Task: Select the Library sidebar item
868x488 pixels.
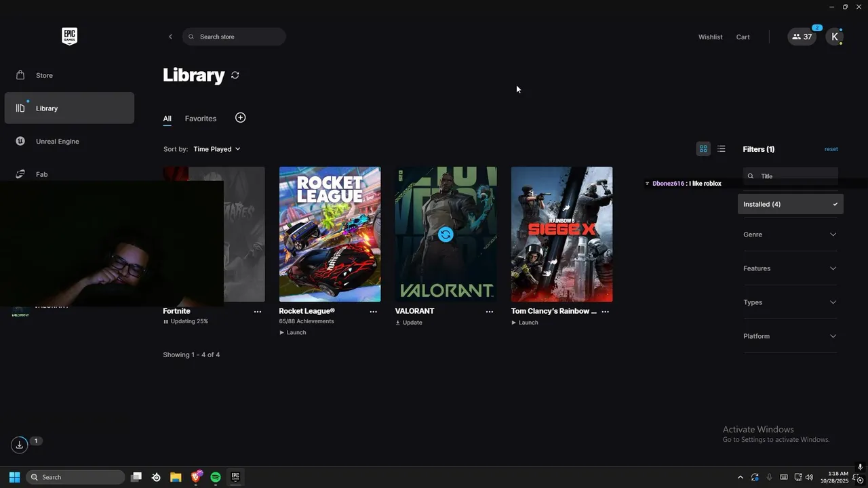Action: coord(69,108)
